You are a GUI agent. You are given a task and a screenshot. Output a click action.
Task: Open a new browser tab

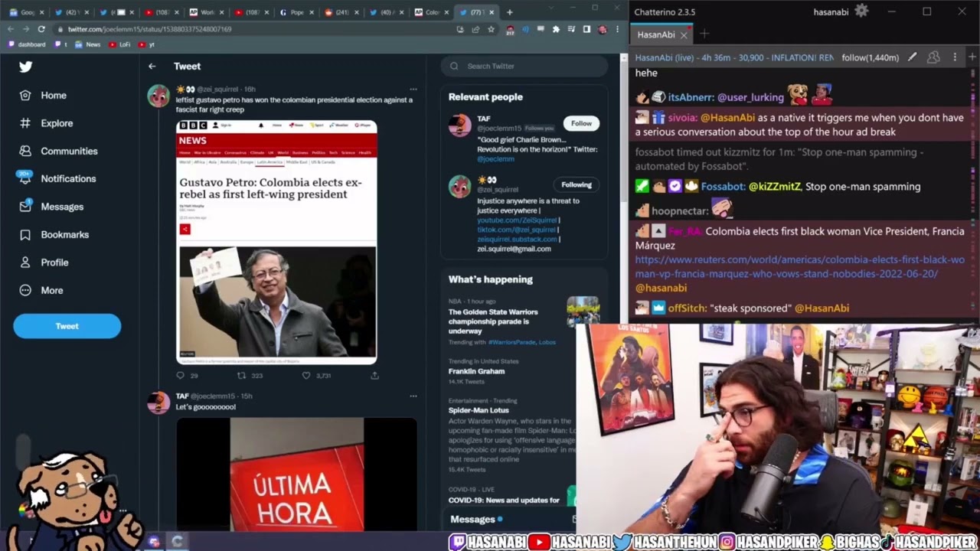tap(510, 12)
